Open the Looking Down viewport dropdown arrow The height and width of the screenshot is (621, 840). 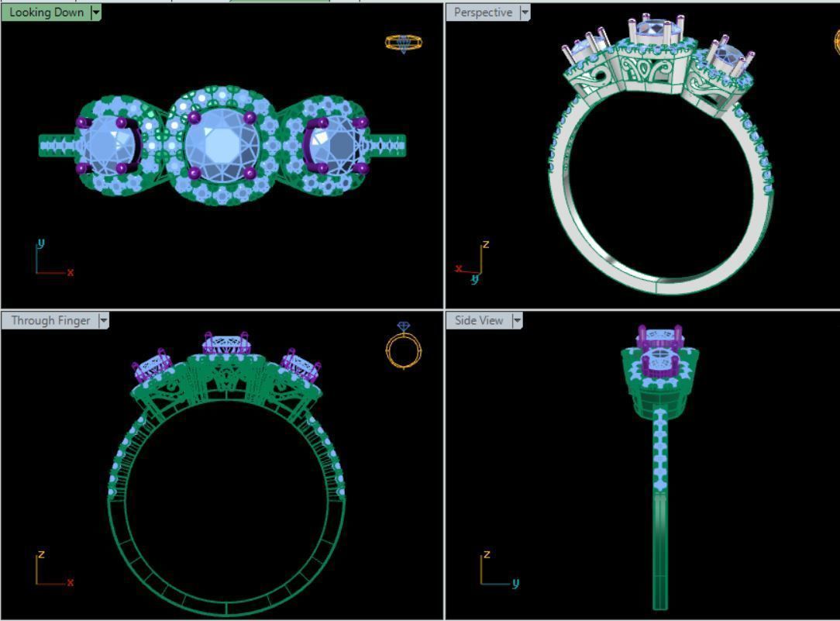click(x=96, y=12)
